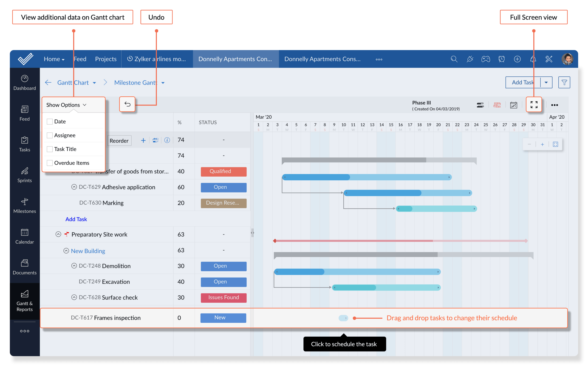Image resolution: width=588 pixels, height=366 pixels.
Task: Open the filter icon near Add Task
Action: tap(564, 82)
